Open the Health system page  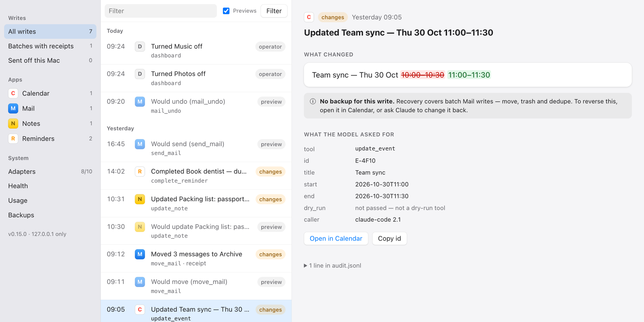coord(50,186)
